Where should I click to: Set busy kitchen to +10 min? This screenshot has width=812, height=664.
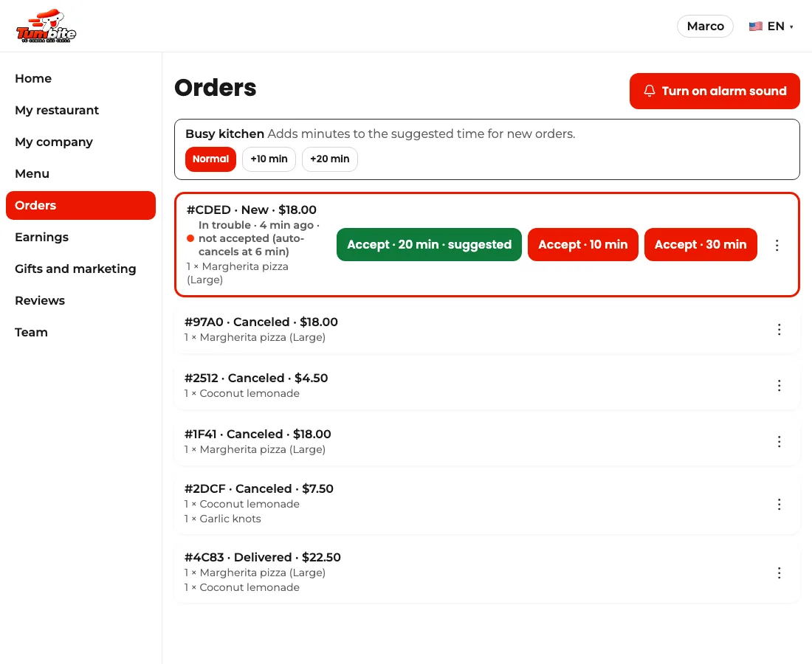(x=269, y=159)
